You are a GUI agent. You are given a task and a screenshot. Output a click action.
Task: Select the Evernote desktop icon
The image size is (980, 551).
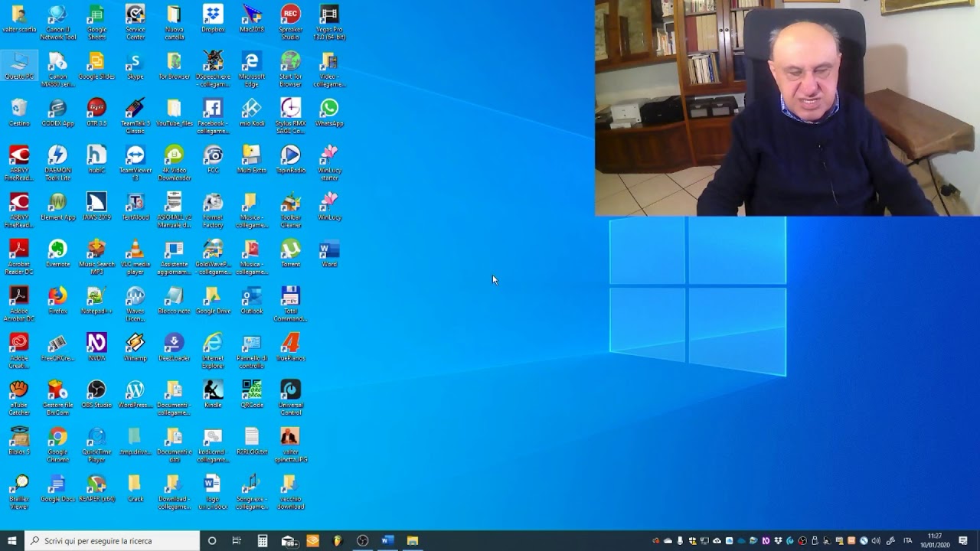point(57,253)
